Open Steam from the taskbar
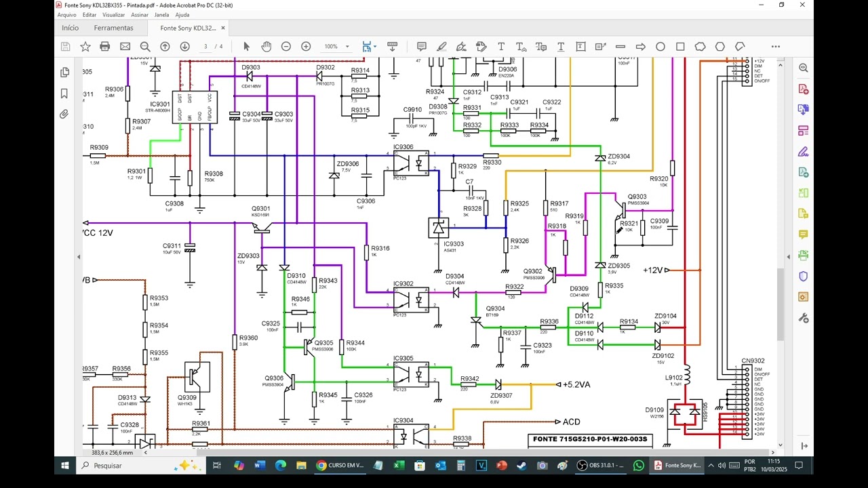The width and height of the screenshot is (868, 488). [x=521, y=466]
